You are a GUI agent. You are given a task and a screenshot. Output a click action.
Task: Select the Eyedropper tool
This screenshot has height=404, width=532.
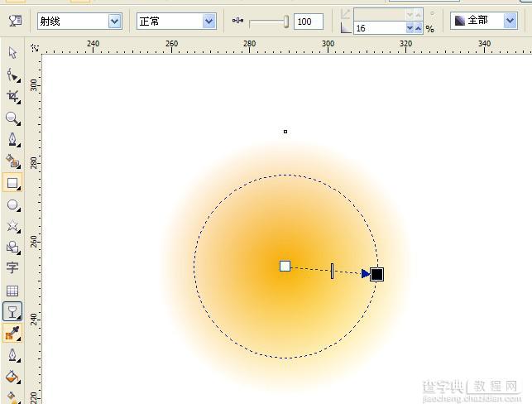[x=12, y=333]
